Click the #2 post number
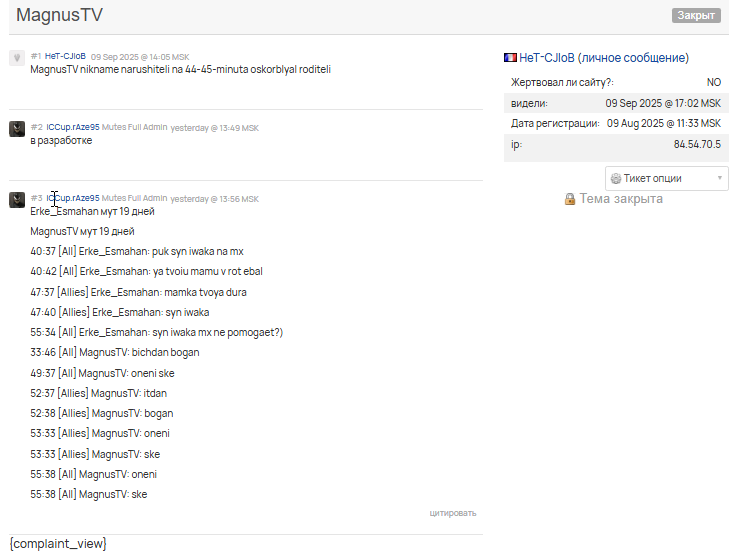 pyautogui.click(x=37, y=127)
